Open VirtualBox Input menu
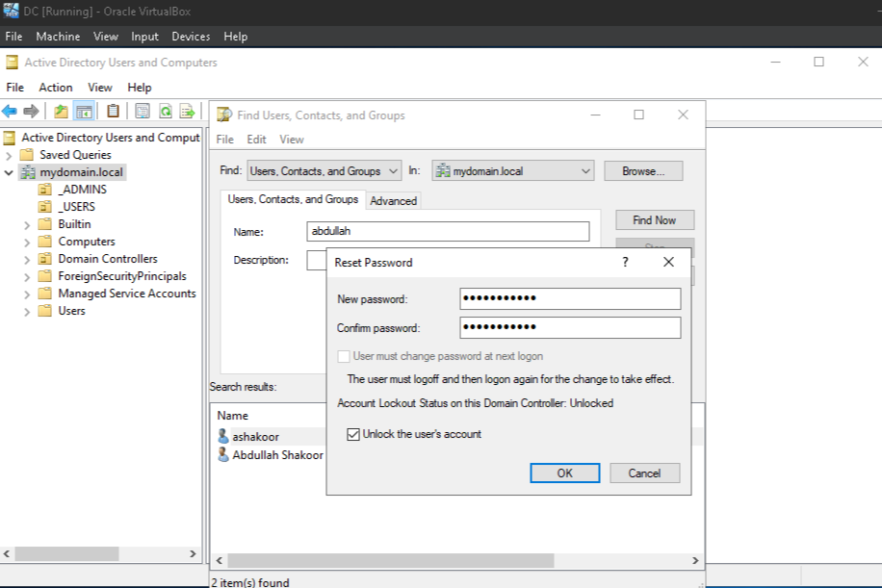The width and height of the screenshot is (882, 588). [144, 37]
